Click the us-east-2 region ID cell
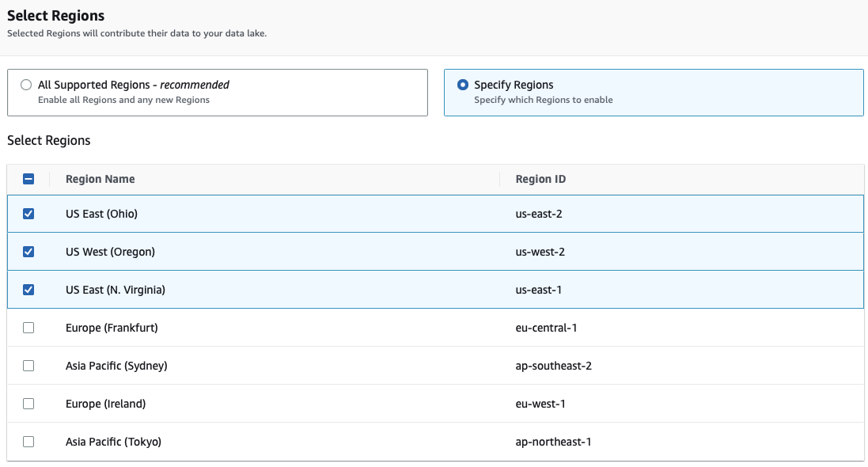 pos(538,214)
